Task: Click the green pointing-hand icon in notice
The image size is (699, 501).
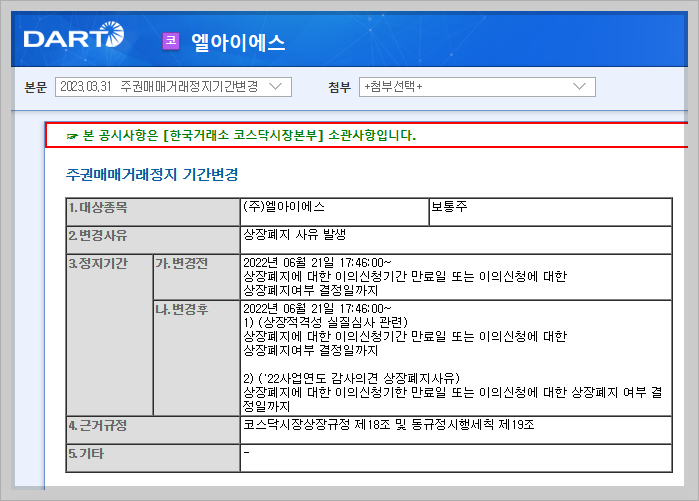Action: (72, 136)
